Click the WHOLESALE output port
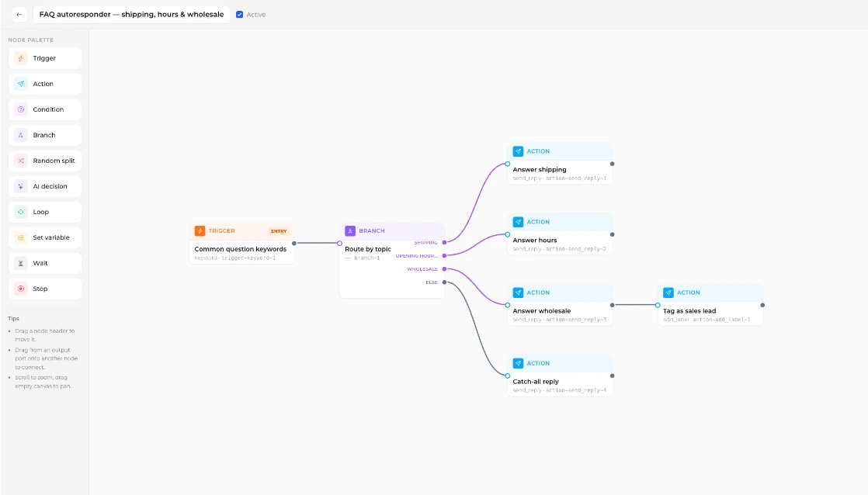868x495 pixels. pyautogui.click(x=444, y=268)
